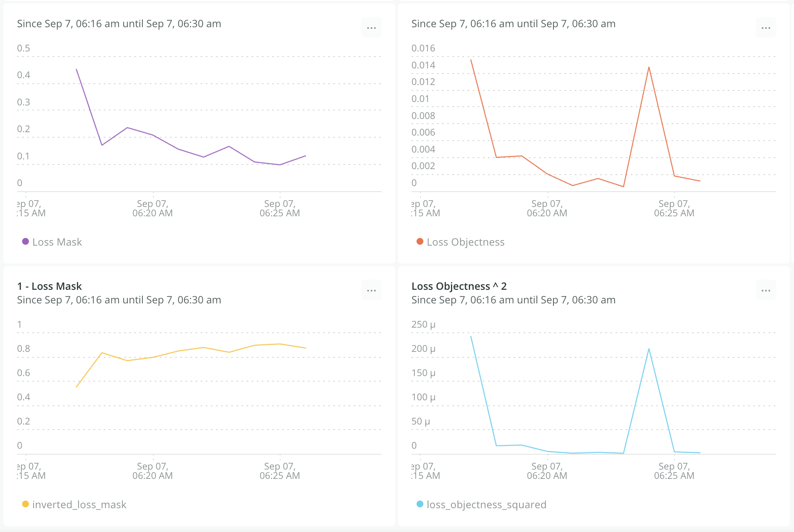This screenshot has width=794, height=532.
Task: Click the yellow legend dot for inverted_loss_mask
Action: point(26,504)
